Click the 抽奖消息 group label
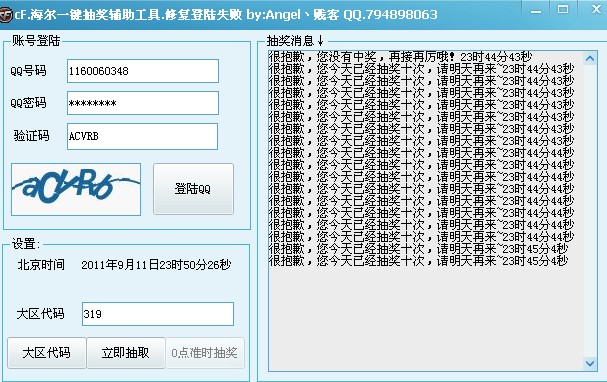Viewport: 607px width, 382px height. [295, 41]
